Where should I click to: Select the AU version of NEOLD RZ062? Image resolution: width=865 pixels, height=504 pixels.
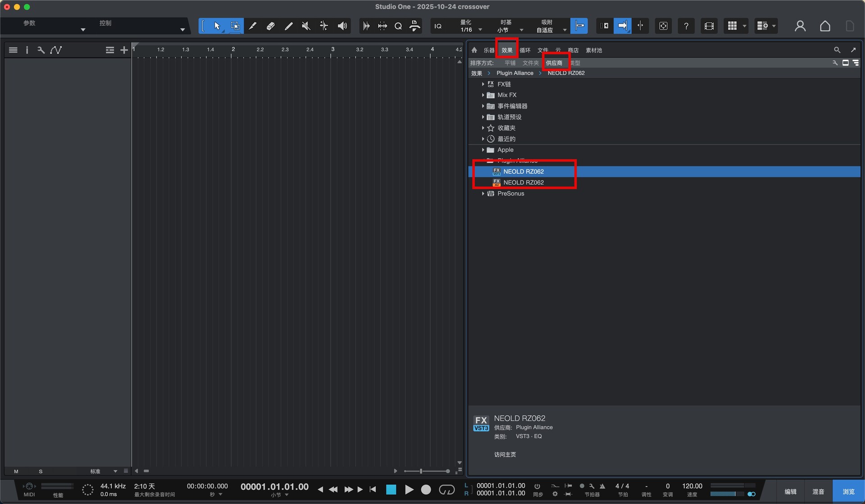[523, 182]
